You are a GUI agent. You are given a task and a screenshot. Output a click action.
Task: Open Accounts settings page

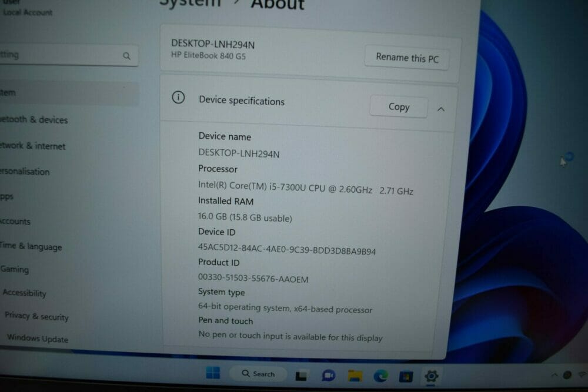click(15, 221)
